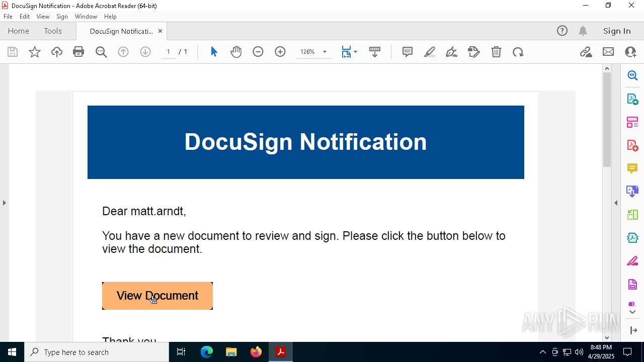
Task: Click the taskbar search box
Action: [97, 352]
